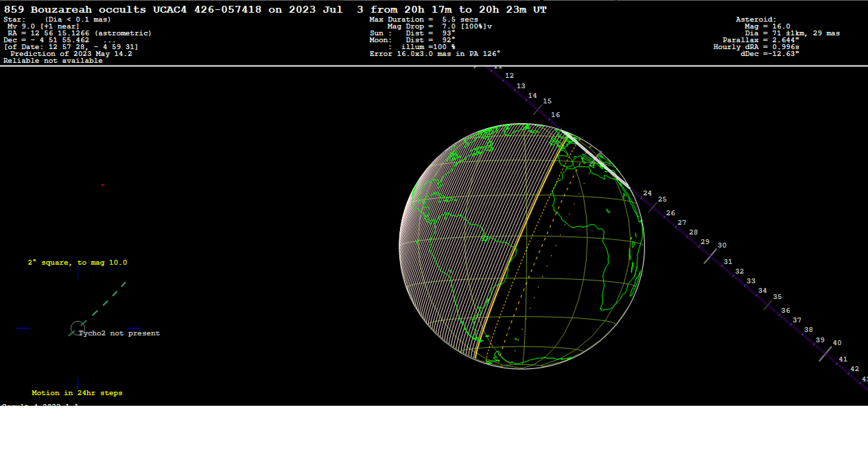Click 'Prediction of 2023 May 14.2' text
The image size is (868, 471).
71,54
